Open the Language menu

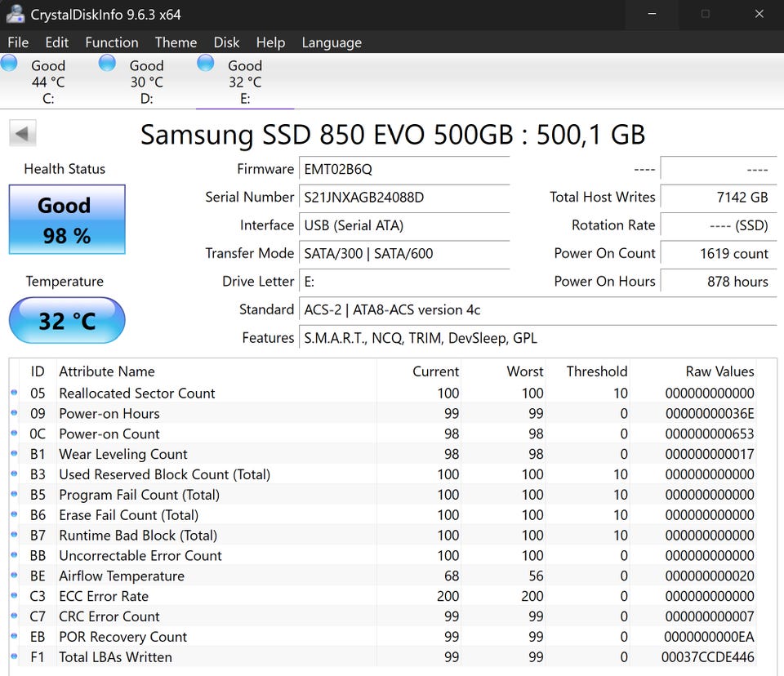click(x=333, y=42)
